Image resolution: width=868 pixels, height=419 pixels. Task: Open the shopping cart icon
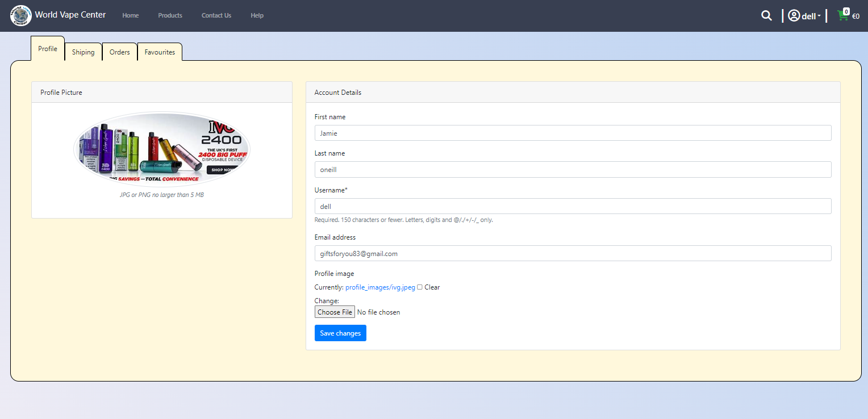tap(842, 16)
